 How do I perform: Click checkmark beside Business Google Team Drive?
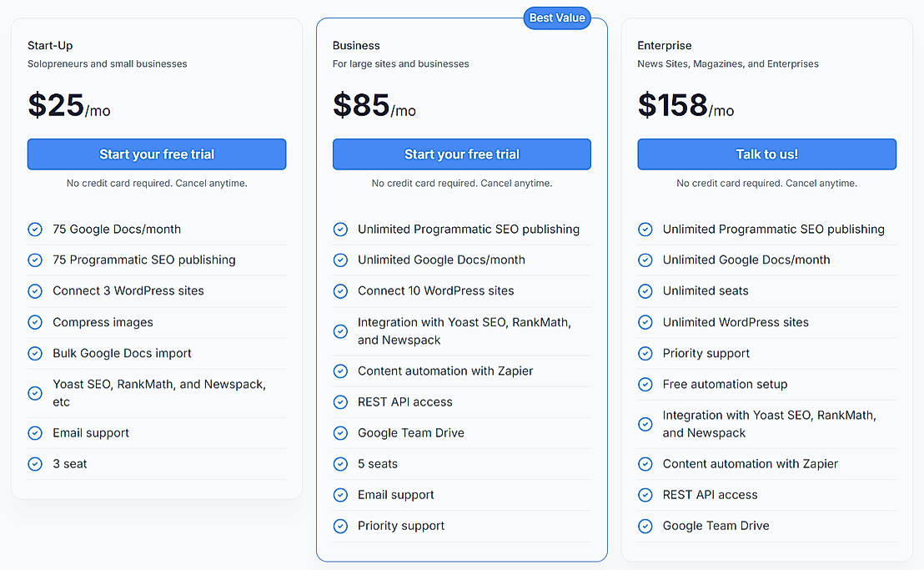(340, 433)
